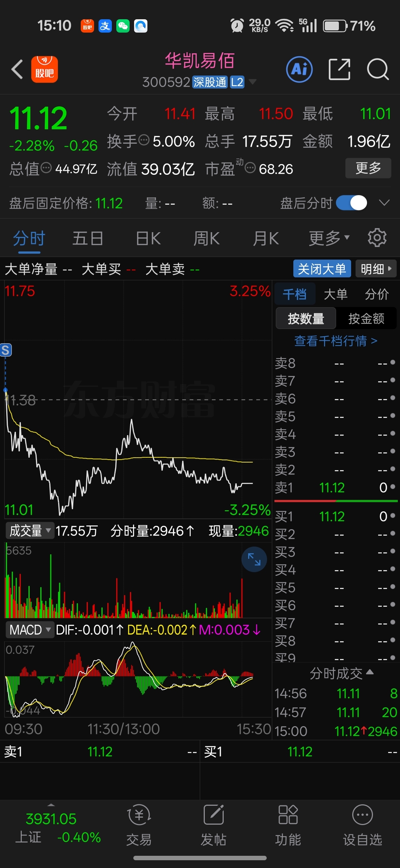Expand the chart to fullscreen
Viewport: 400px width, 868px height.
click(x=254, y=559)
